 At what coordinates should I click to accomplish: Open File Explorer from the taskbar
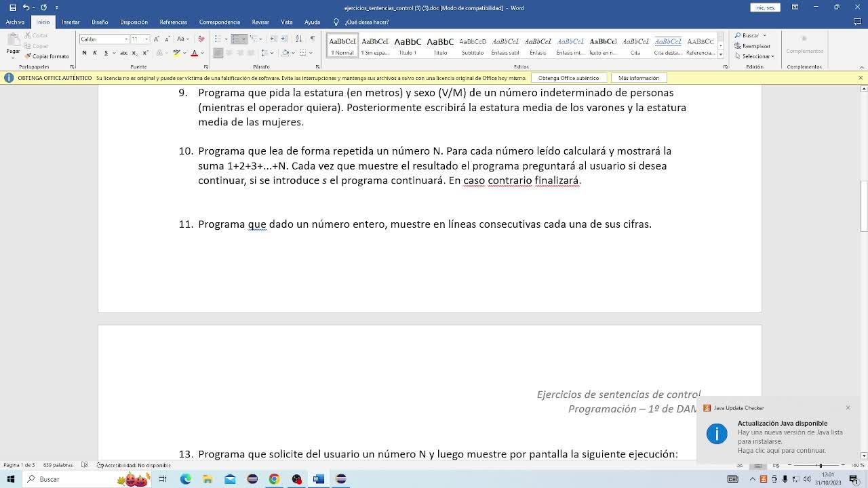[208, 479]
